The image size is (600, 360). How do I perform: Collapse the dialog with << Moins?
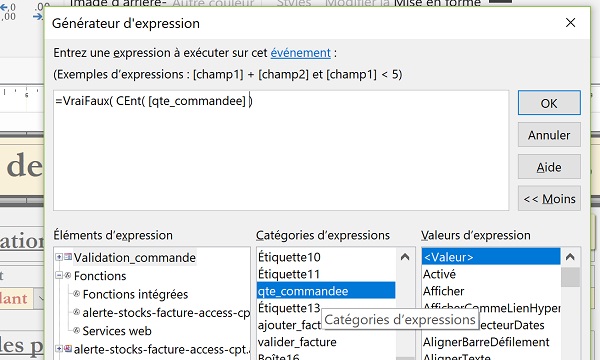(549, 199)
